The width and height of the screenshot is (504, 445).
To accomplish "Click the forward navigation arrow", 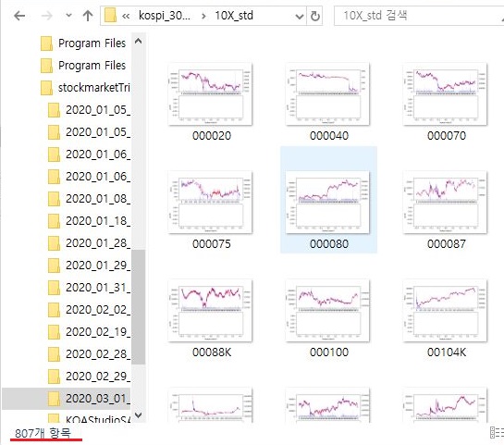I will [47, 16].
